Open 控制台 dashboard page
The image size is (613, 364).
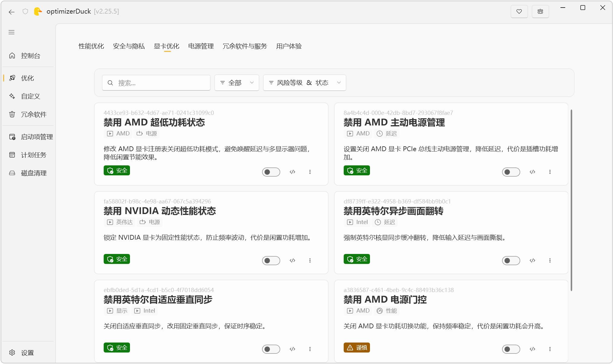tap(28, 56)
